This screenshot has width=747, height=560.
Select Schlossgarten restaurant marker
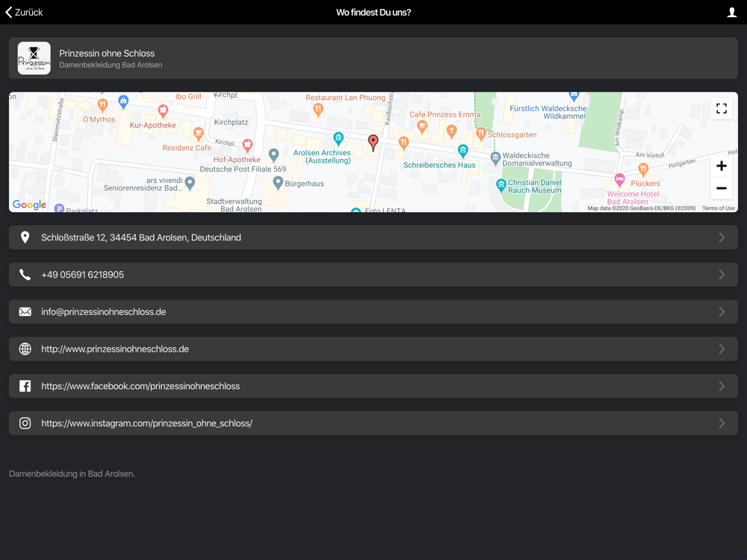tap(480, 134)
